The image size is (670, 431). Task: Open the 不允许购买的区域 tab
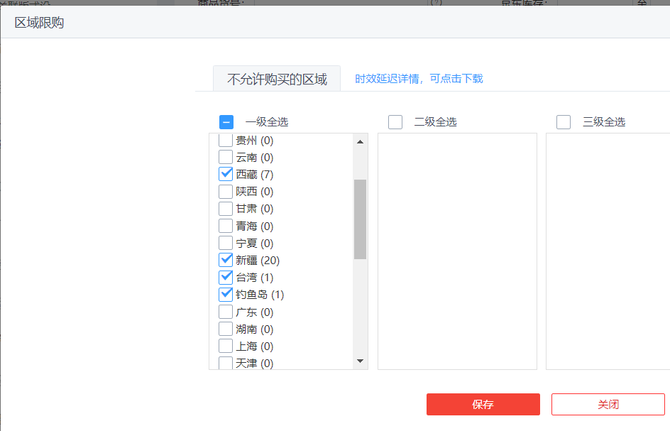(x=277, y=79)
